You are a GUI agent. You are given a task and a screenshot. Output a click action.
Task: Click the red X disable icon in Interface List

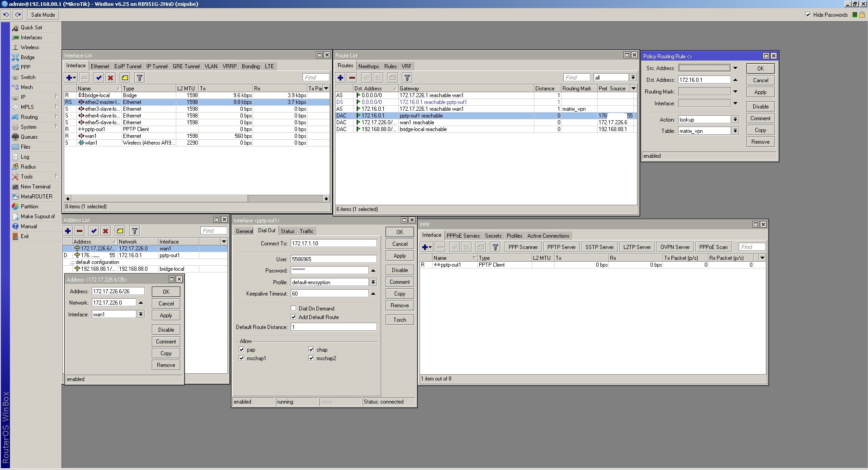click(x=111, y=78)
